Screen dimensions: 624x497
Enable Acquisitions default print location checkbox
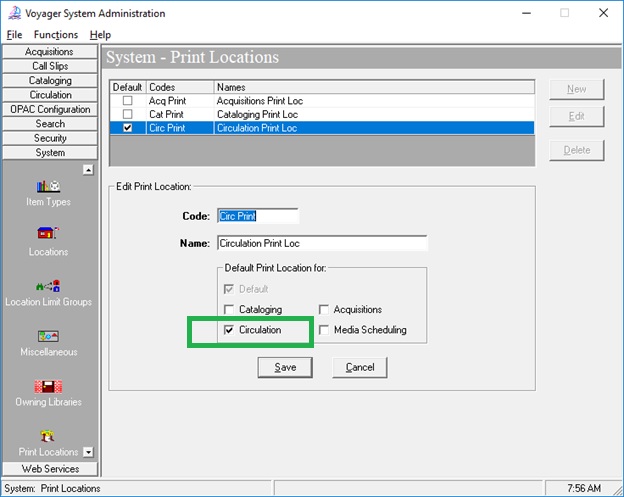[324, 310]
